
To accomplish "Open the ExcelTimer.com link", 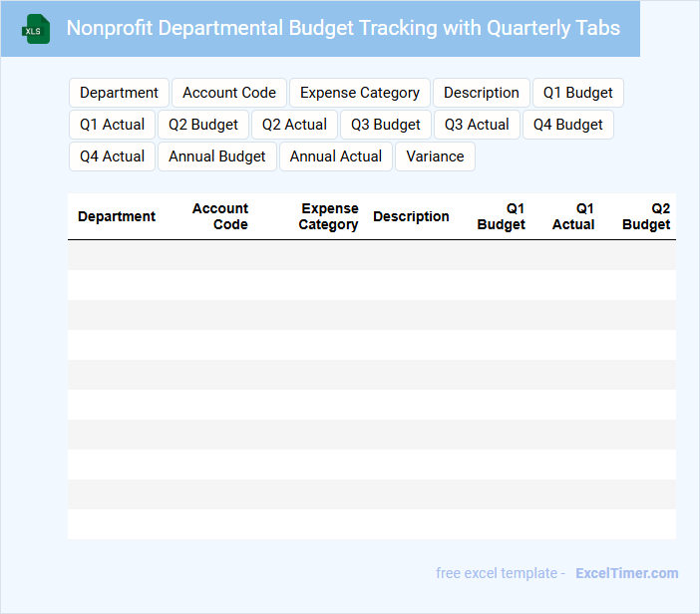I will tap(626, 573).
